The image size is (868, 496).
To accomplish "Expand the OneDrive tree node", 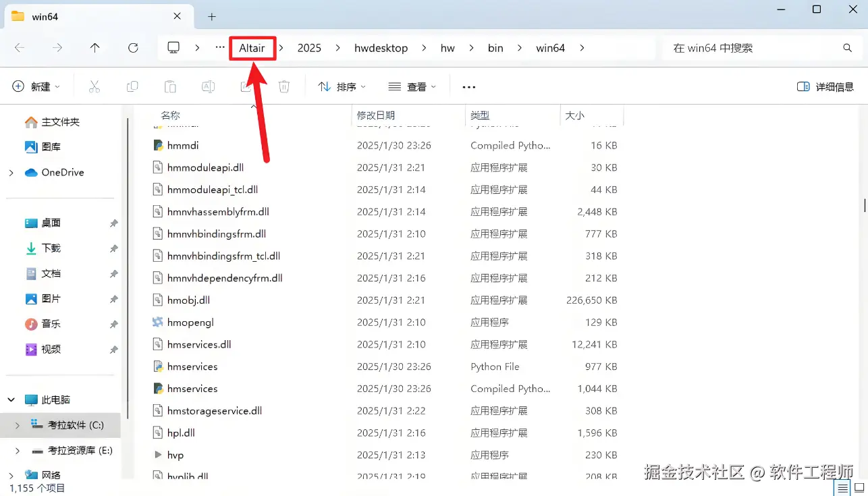I will (11, 173).
